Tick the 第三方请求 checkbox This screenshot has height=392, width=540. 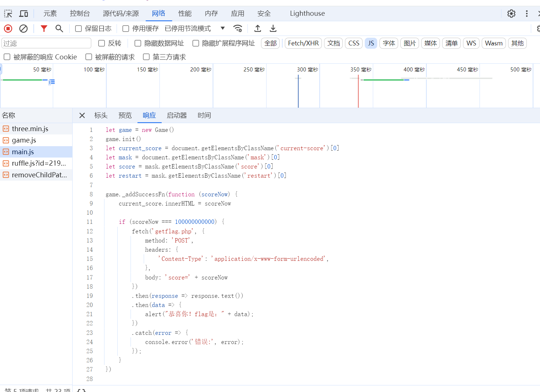[x=146, y=57]
